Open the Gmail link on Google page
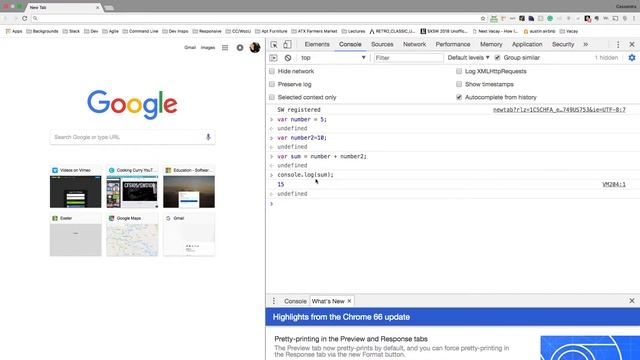This screenshot has height=360, width=640. coord(190,48)
